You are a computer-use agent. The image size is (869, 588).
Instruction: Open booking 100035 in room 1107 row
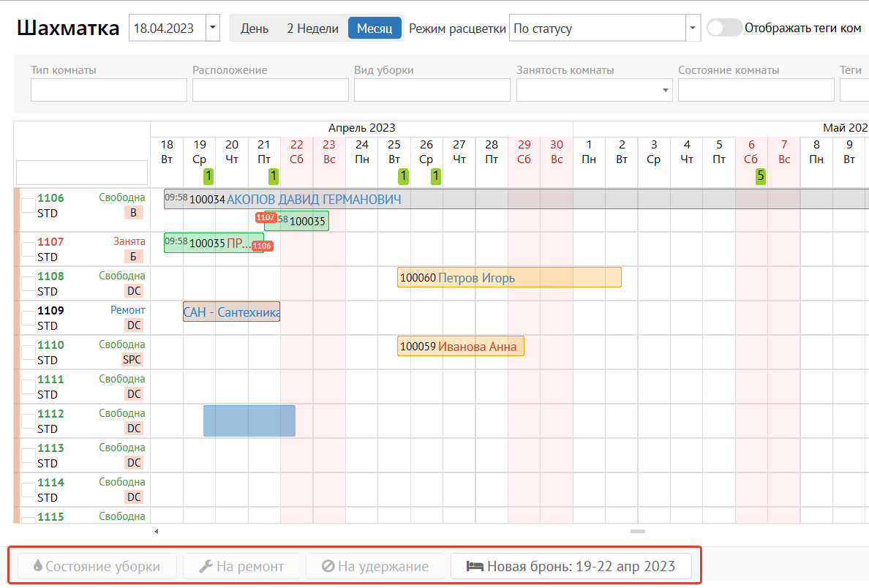pyautogui.click(x=214, y=243)
